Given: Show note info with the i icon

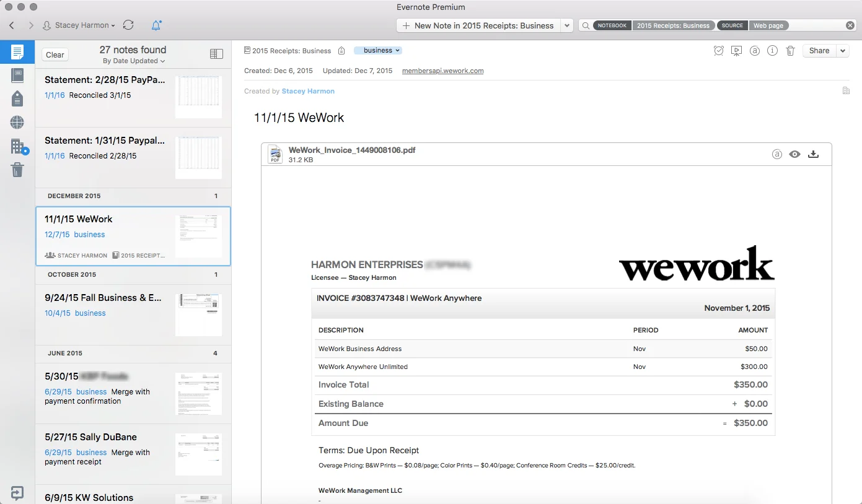Looking at the screenshot, I should 772,51.
